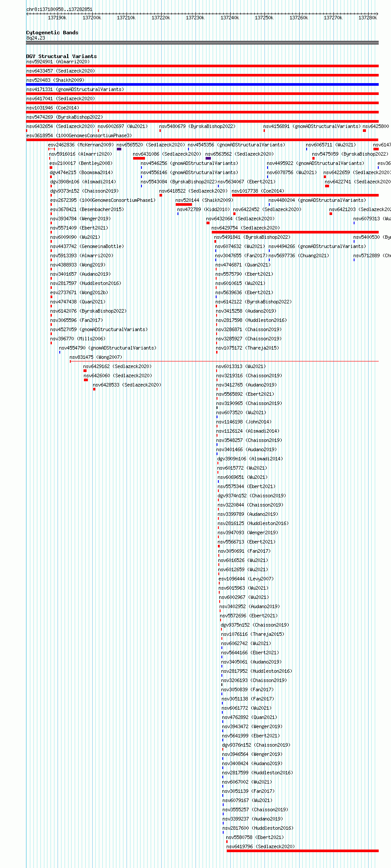Image resolution: width=391 pixels, height=868 pixels.
Task: Click the nsv6065711 (Wu2021) label
Action: (331, 145)
